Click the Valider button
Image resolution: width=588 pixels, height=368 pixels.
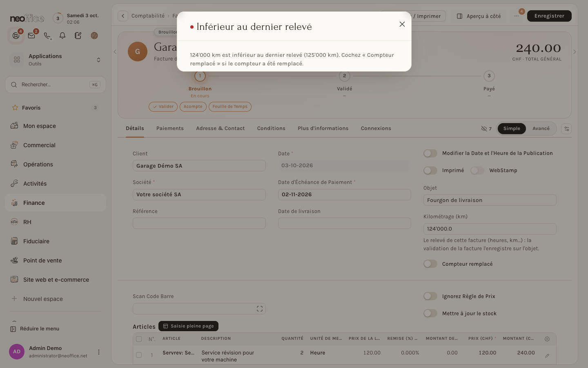(x=163, y=107)
